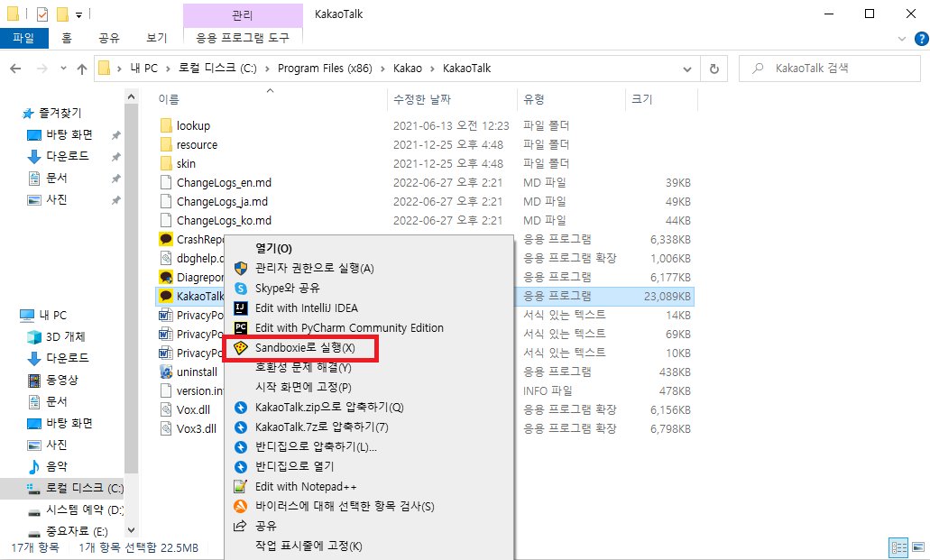
Task: Open pinned 다운로드 under 즐겨찾기
Action: point(67,156)
